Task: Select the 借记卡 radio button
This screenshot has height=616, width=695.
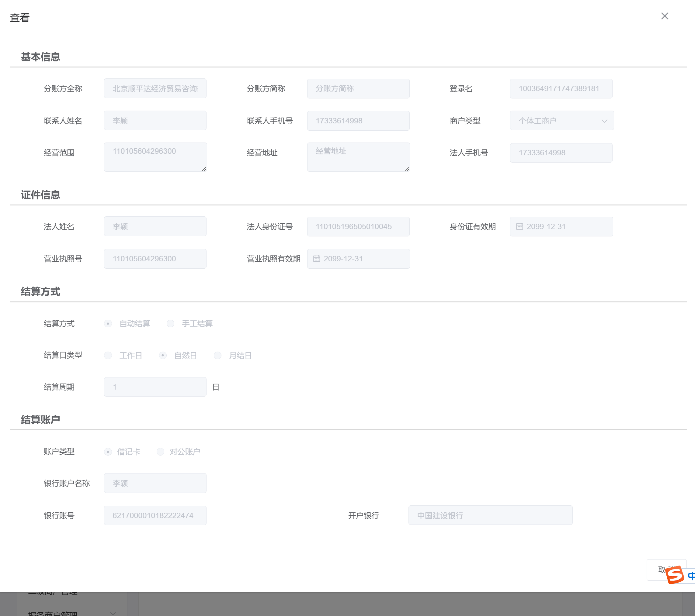Action: [x=108, y=452]
